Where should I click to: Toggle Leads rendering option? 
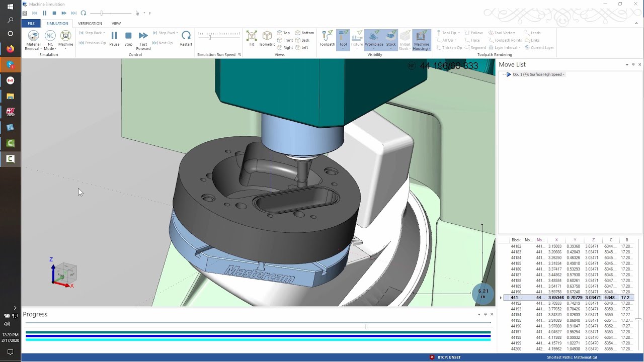point(532,33)
